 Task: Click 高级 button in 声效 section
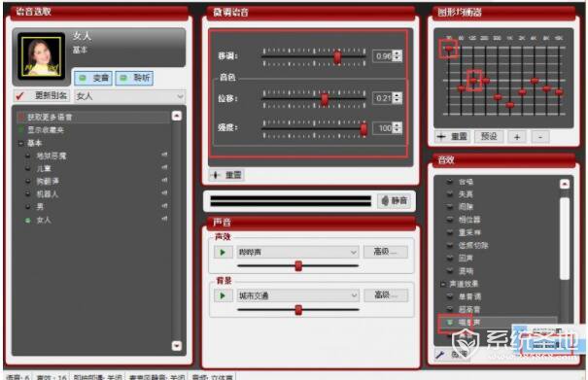(386, 252)
